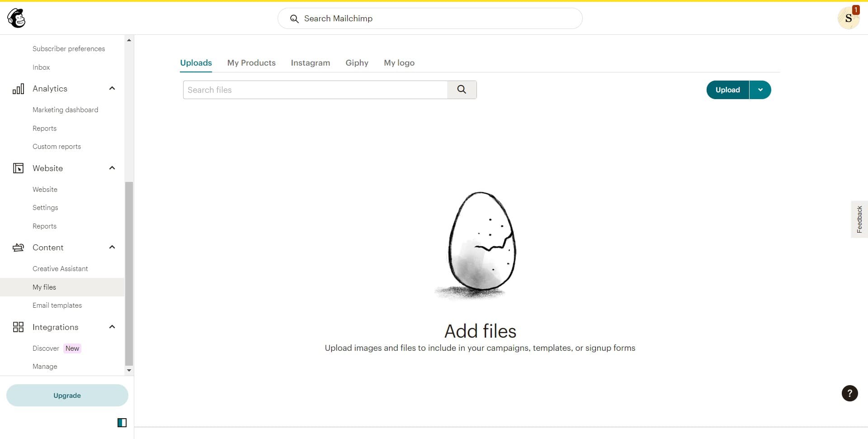
Task: Collapse the Website section chevron
Action: (112, 168)
